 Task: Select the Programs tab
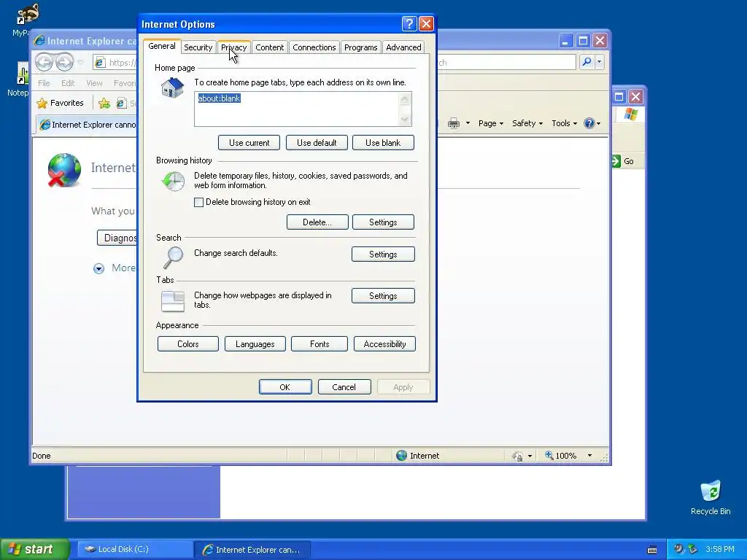[x=360, y=47]
